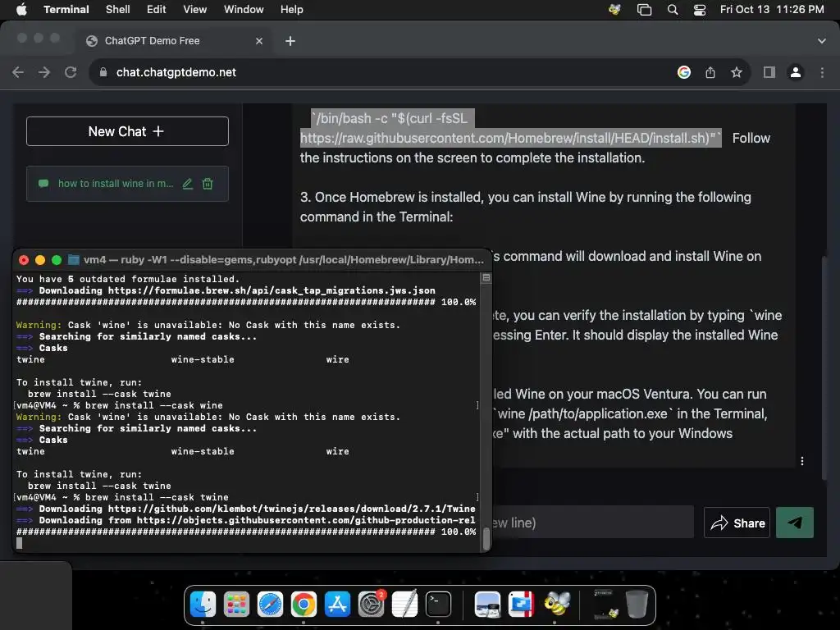Open Google Chrome from the Dock

point(304,605)
